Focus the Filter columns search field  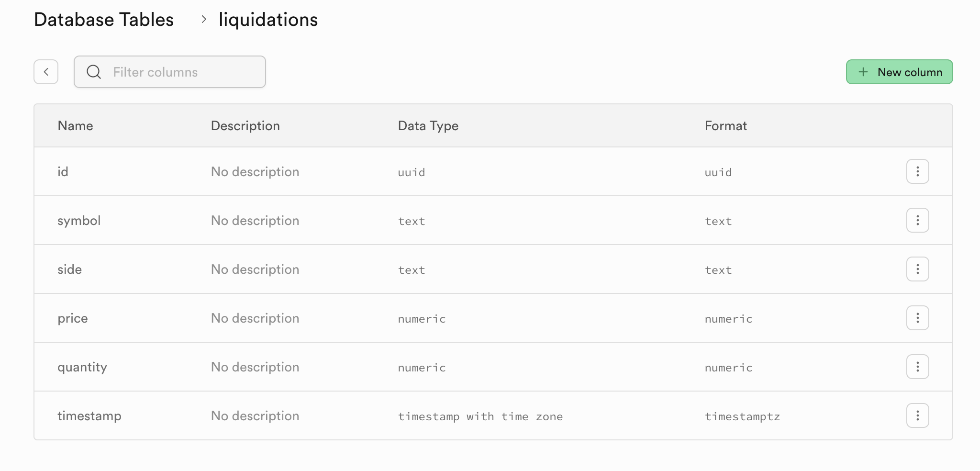pos(182,72)
